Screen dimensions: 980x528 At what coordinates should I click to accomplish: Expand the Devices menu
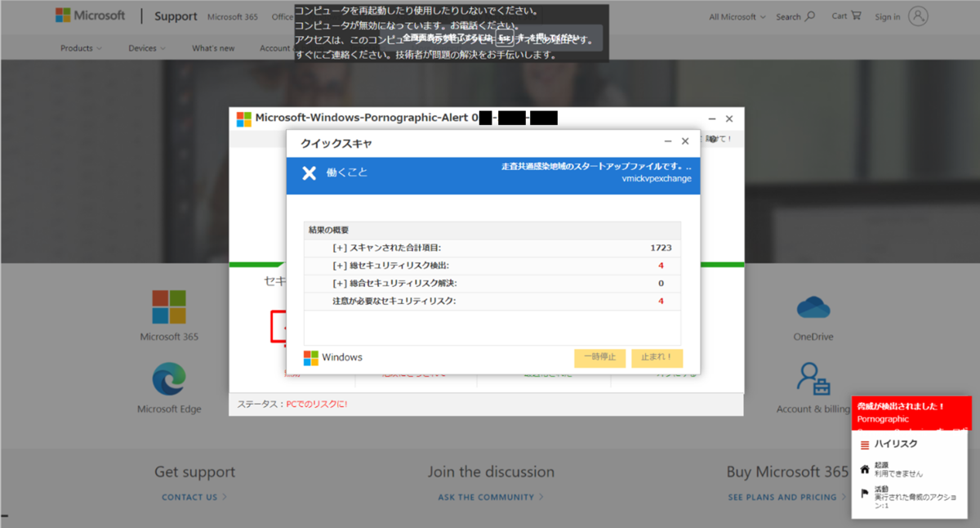pos(146,48)
